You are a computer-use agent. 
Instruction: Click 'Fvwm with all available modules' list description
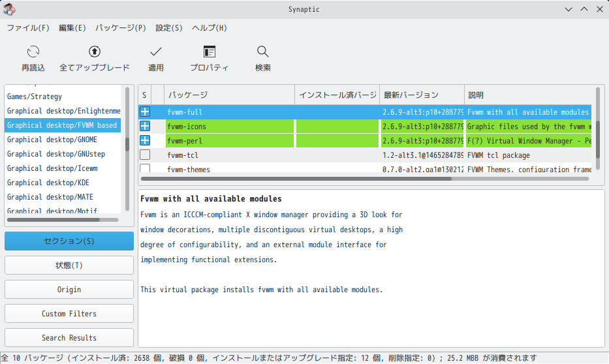528,112
